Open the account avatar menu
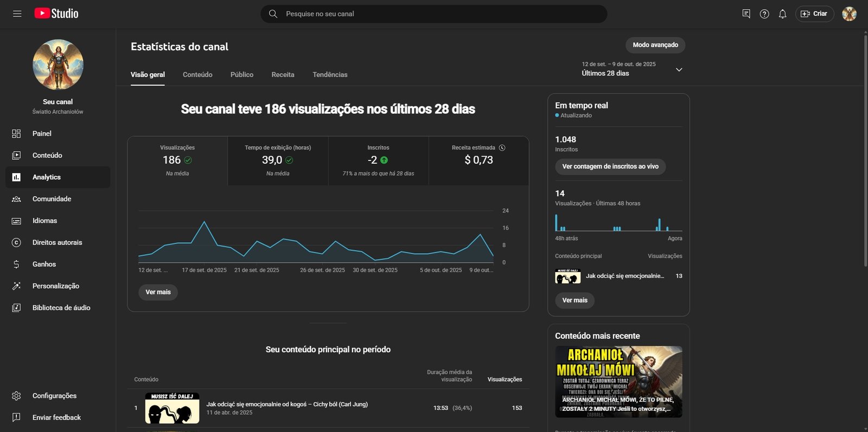The image size is (868, 432). coord(849,14)
